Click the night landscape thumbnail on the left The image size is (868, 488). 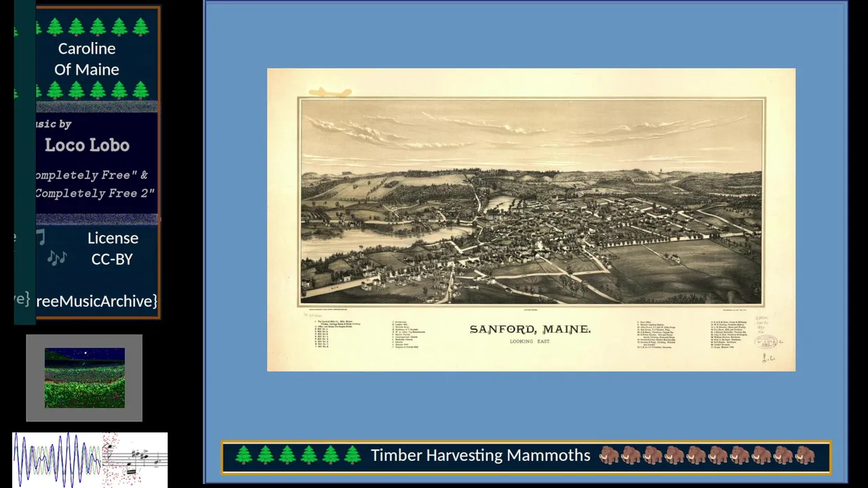(85, 378)
